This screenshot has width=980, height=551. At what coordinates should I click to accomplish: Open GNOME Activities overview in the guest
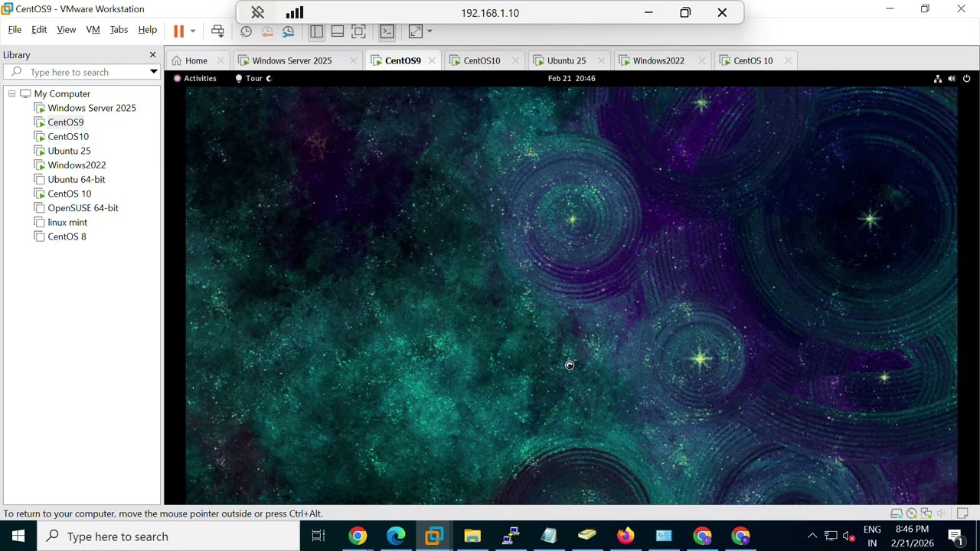click(x=195, y=78)
